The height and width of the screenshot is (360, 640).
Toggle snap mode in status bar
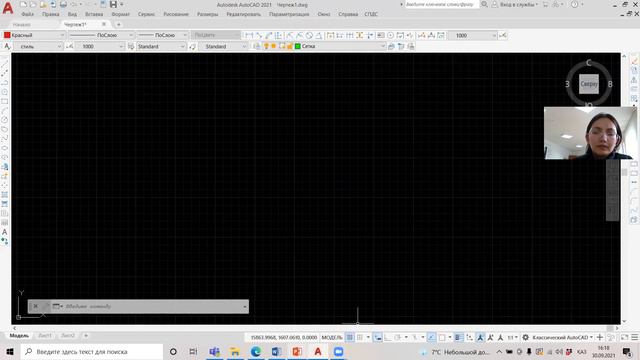(x=360, y=338)
